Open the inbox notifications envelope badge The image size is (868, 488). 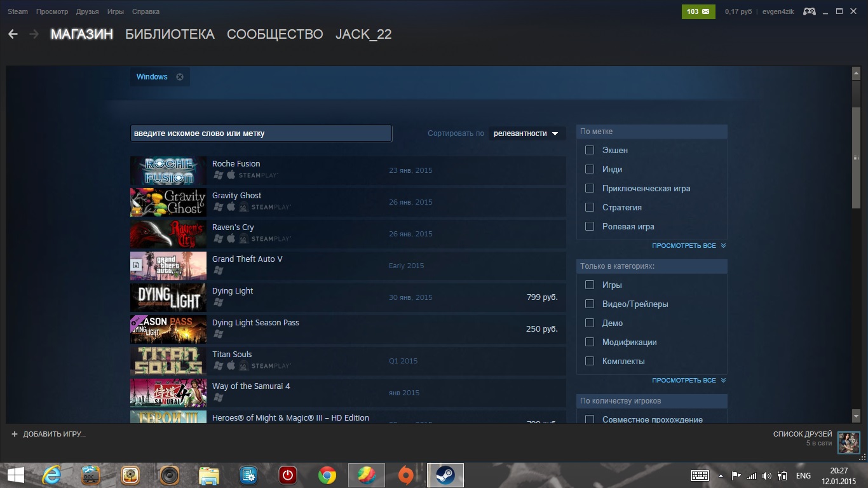(698, 11)
